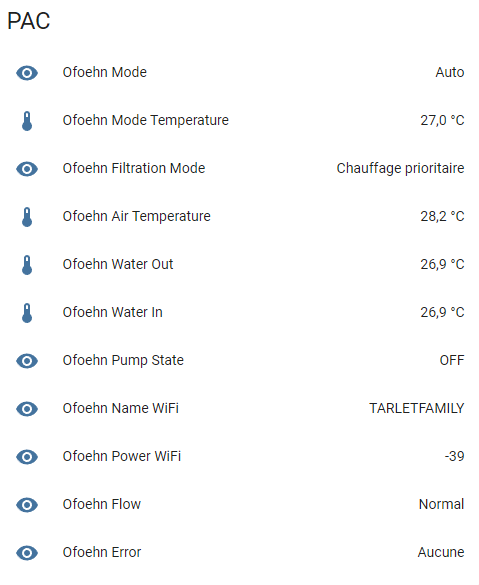
Task: Select the Auto mode value
Action: [x=450, y=72]
